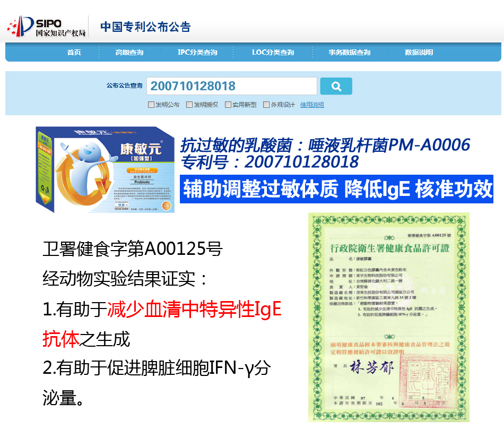The height and width of the screenshot is (437, 504).
Task: Open IPC分类查询 in navigation bar
Action: [x=197, y=52]
